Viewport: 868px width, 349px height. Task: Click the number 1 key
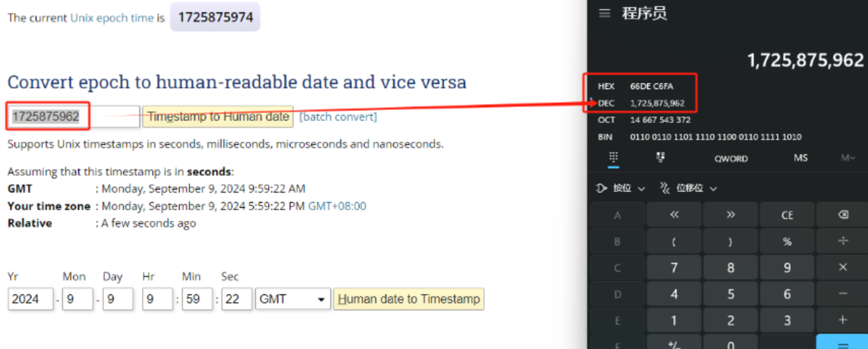674,321
